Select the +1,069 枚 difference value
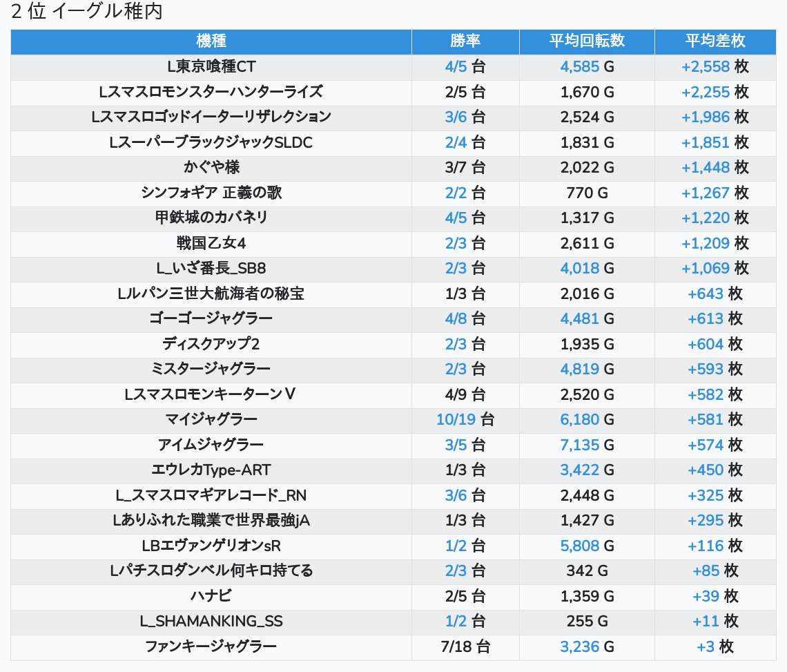The height and width of the screenshot is (672, 787). coord(715,268)
